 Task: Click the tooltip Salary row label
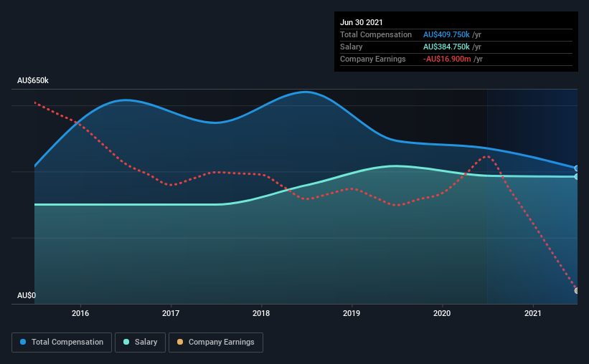(352, 47)
